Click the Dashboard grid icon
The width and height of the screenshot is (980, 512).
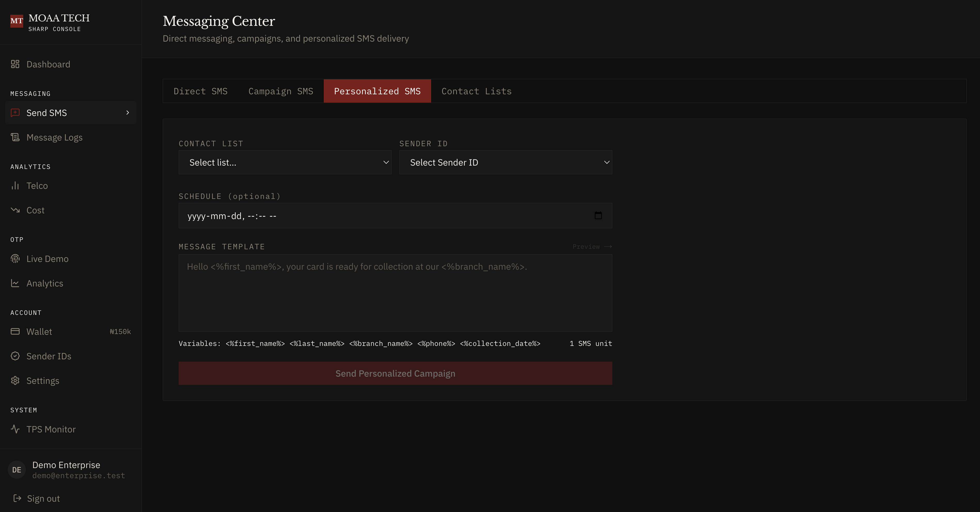pyautogui.click(x=15, y=64)
